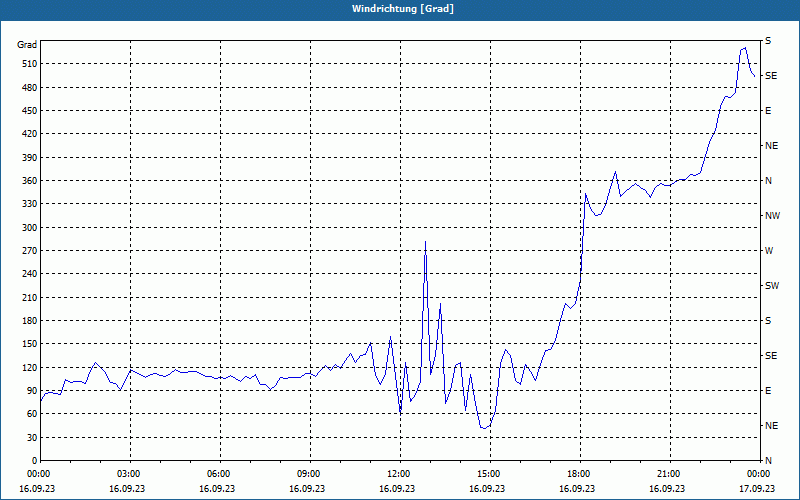Click the 09:00 time label

tap(311, 473)
